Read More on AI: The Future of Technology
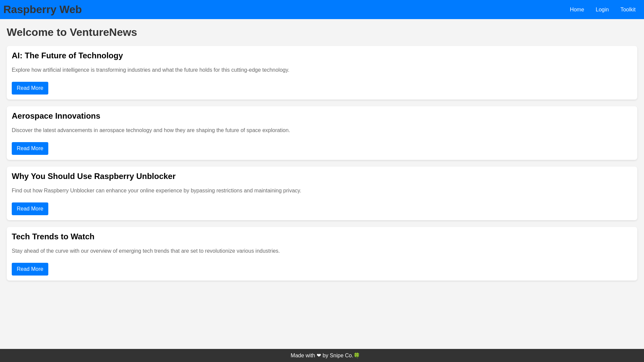The image size is (644, 362). pyautogui.click(x=30, y=88)
